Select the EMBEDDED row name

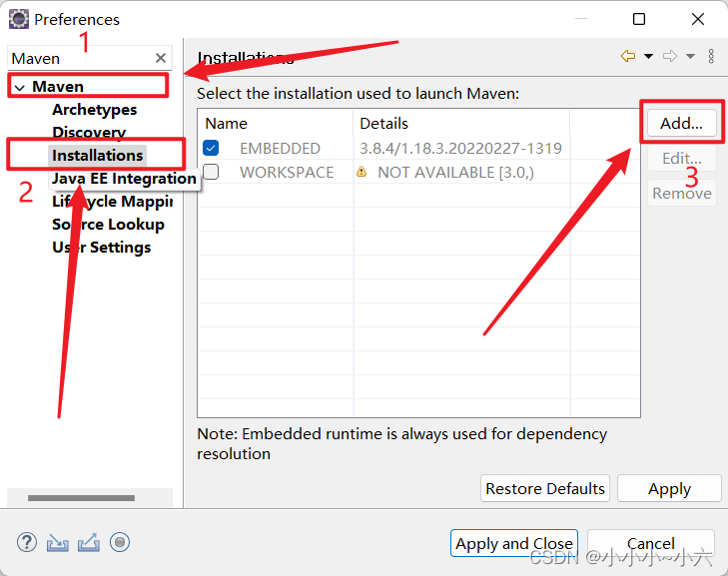click(x=280, y=149)
